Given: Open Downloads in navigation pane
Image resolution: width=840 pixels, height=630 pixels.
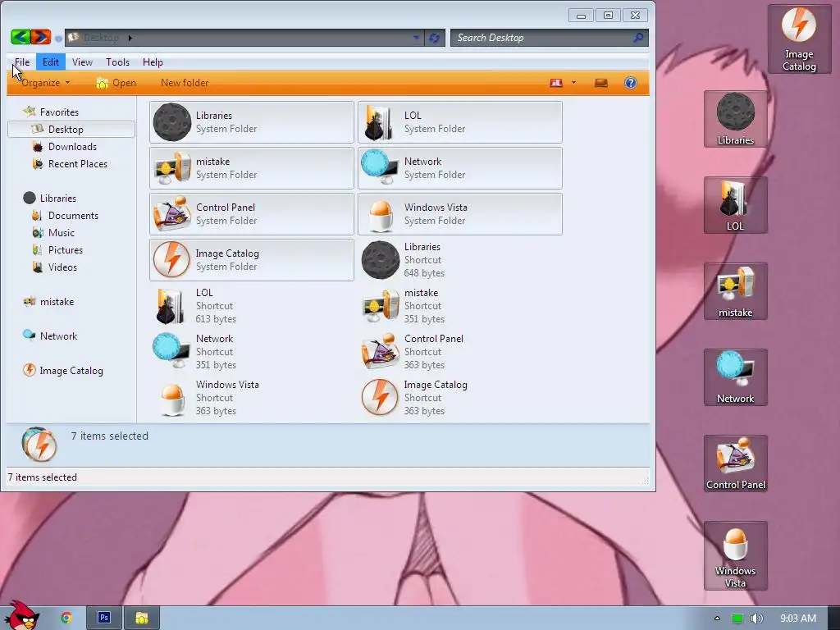Looking at the screenshot, I should click(64, 147).
